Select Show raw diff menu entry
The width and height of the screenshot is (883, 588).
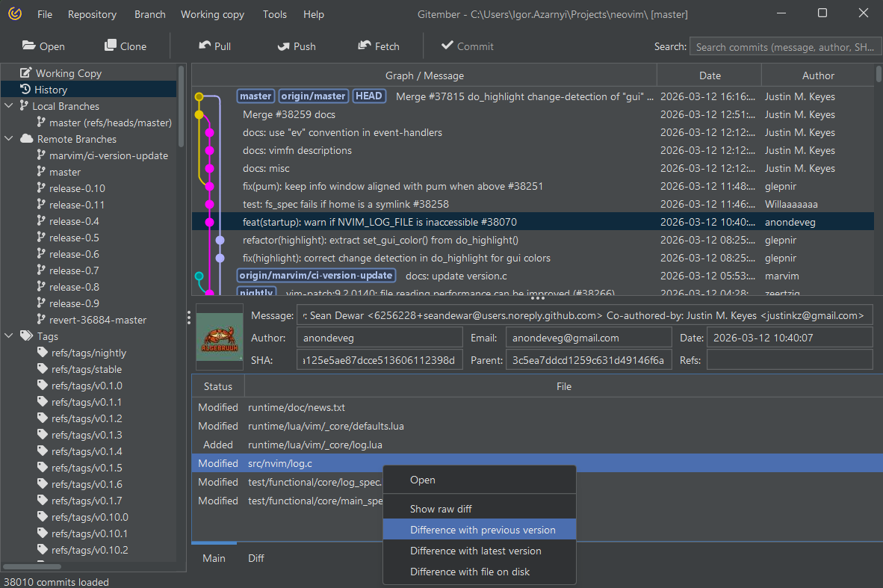(x=441, y=509)
